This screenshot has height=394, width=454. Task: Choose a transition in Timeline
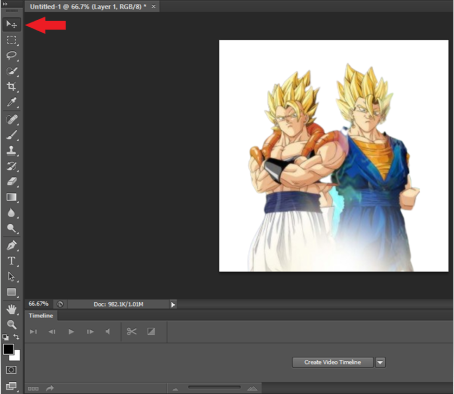(x=151, y=331)
